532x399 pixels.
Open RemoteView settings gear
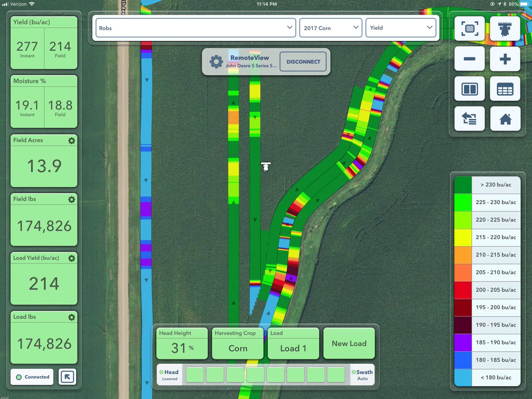pos(216,62)
